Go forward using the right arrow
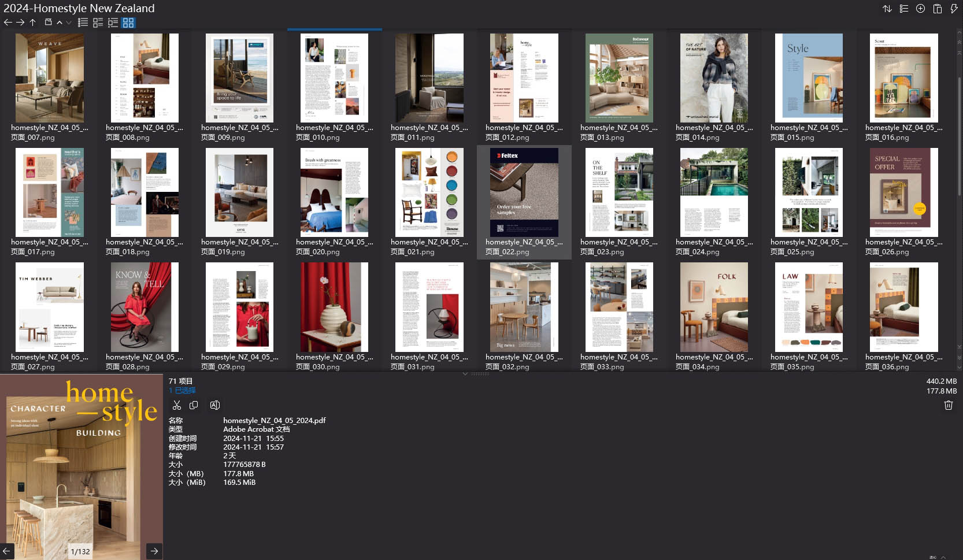 (x=20, y=23)
